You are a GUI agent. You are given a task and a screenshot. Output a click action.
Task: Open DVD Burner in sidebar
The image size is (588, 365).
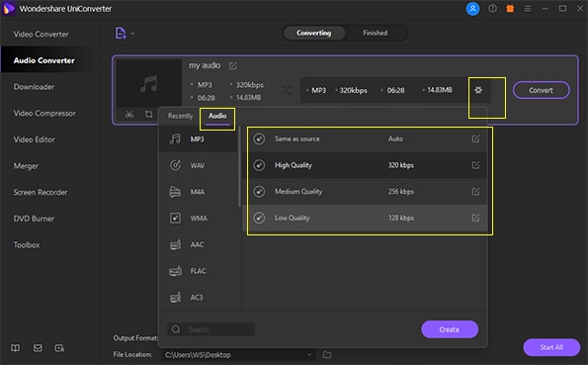(35, 219)
